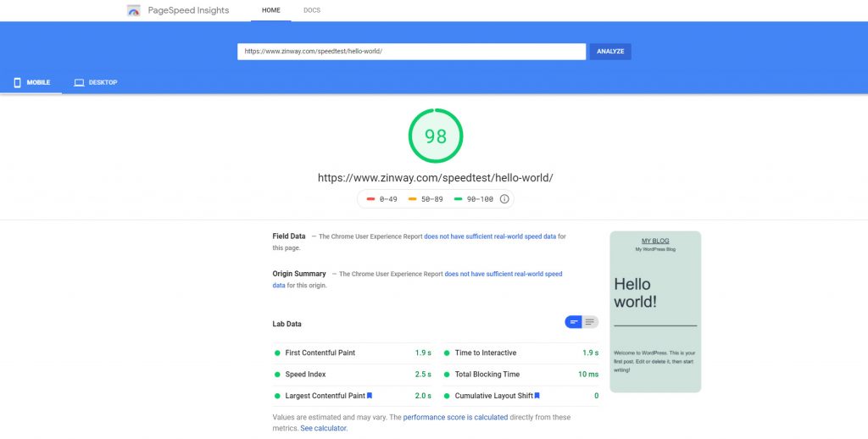Open the 'performance score is calculated' link
Screen dimensions: 868x439
point(455,418)
